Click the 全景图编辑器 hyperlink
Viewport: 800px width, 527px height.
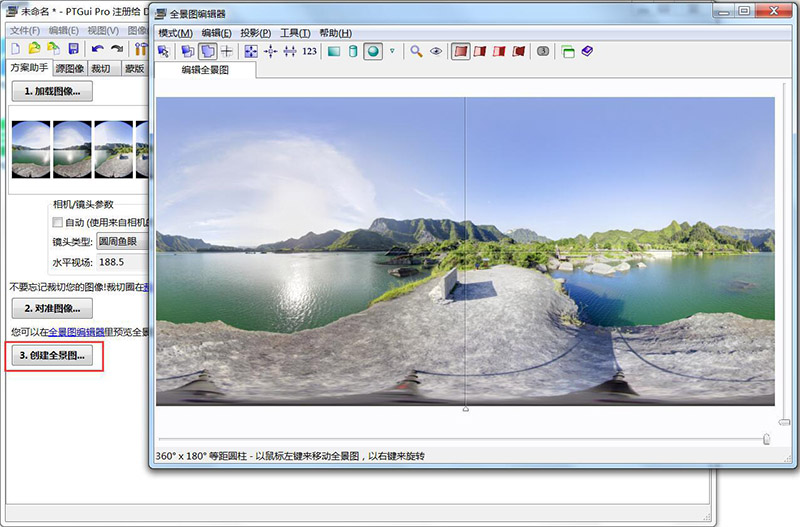tap(78, 332)
